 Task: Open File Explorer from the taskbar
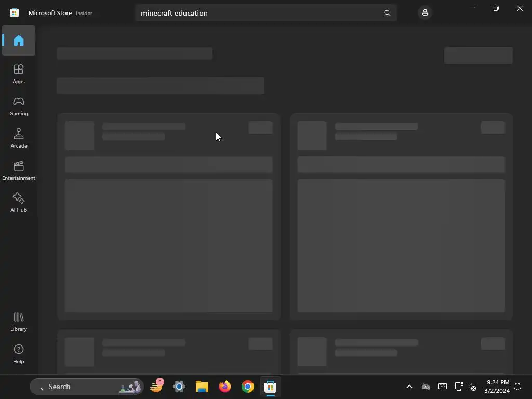202,387
